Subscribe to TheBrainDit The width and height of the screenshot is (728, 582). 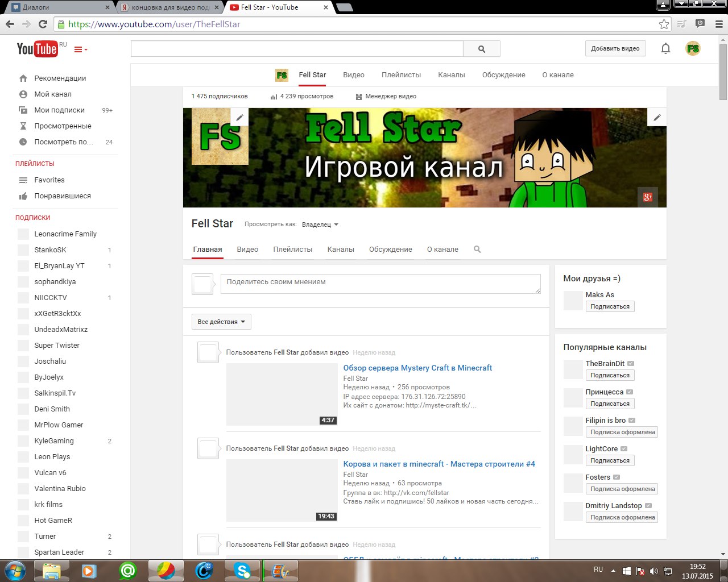tap(610, 375)
